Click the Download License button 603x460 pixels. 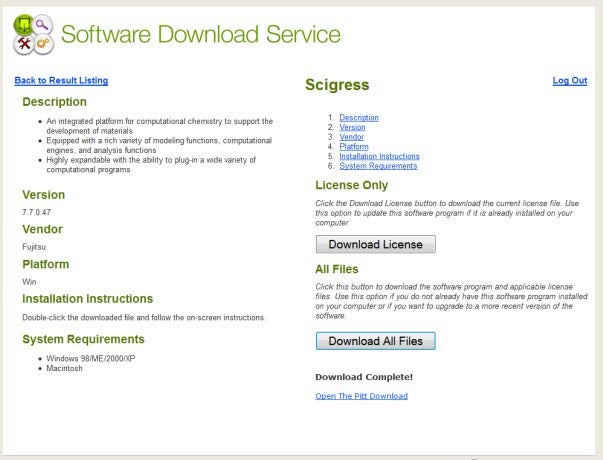pos(376,244)
